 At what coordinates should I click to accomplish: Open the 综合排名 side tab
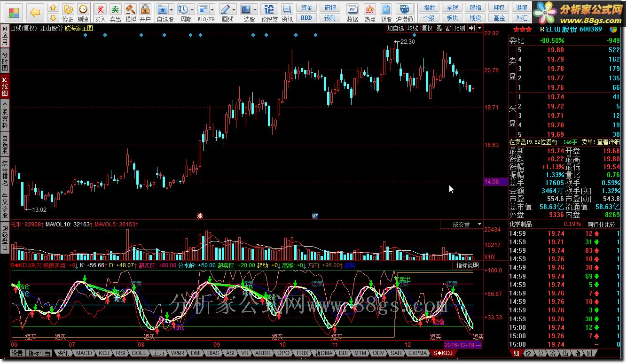[x=5, y=173]
